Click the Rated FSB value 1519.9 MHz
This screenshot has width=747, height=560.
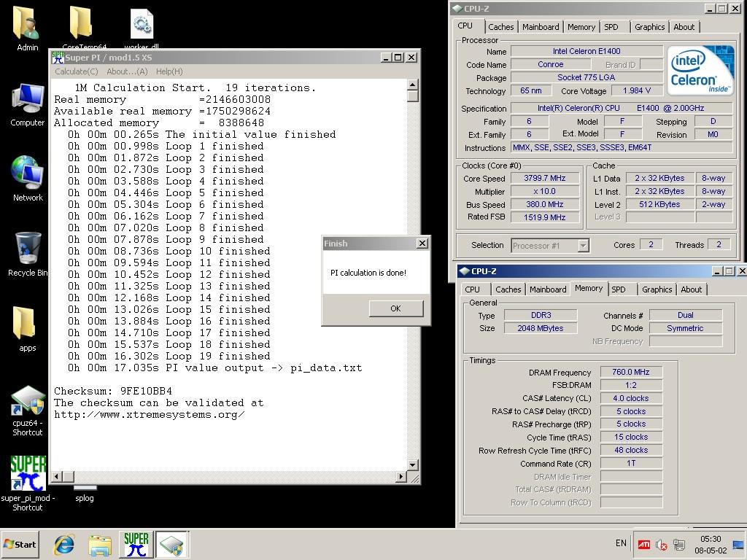(545, 217)
